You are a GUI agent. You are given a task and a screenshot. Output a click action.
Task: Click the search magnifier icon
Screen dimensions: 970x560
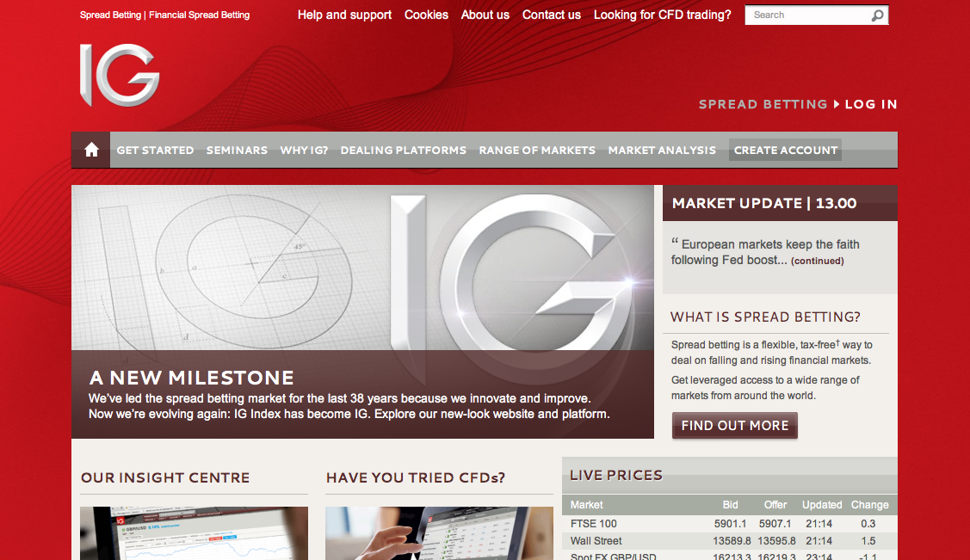point(877,15)
